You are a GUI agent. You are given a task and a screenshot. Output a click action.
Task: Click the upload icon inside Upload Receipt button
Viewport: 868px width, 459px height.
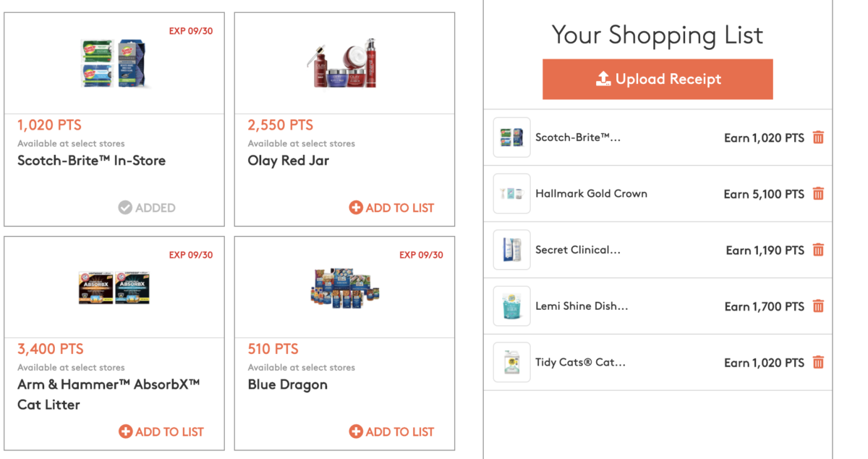pos(605,79)
